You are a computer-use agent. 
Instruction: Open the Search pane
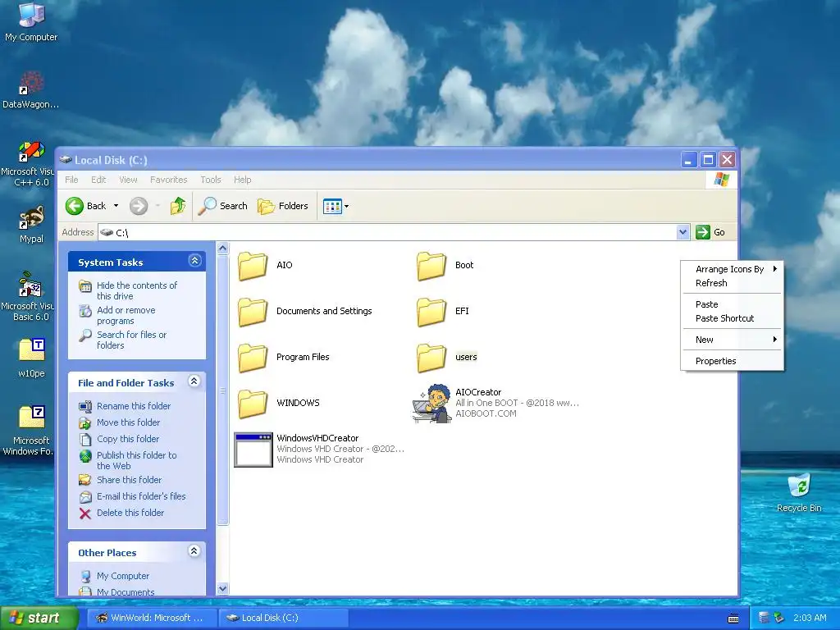pyautogui.click(x=223, y=206)
